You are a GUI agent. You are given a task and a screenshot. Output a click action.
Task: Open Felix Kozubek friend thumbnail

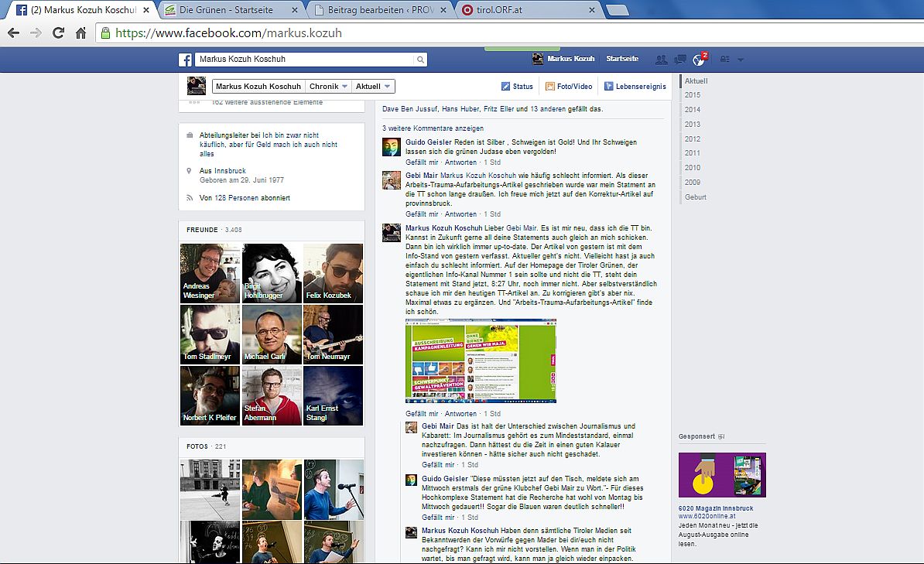(x=333, y=273)
